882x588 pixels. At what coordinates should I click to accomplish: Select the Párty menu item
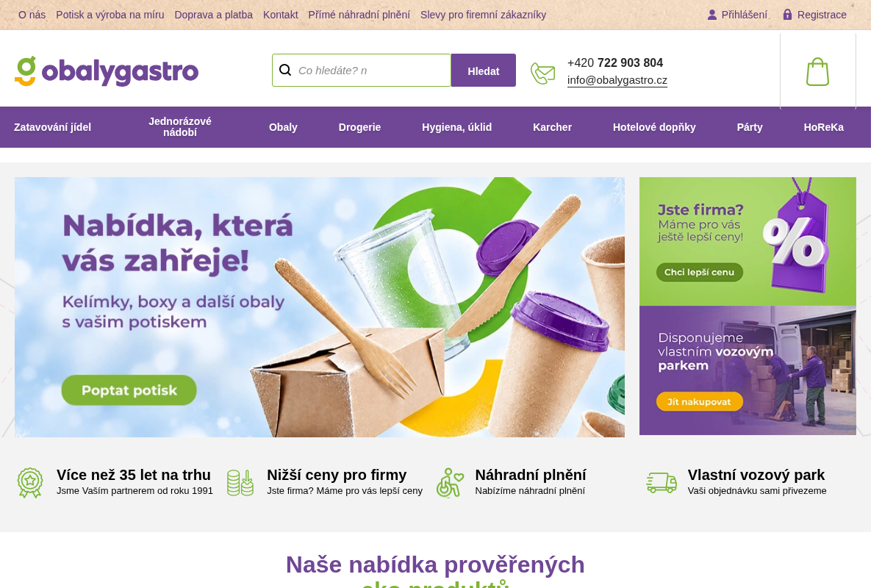[750, 127]
